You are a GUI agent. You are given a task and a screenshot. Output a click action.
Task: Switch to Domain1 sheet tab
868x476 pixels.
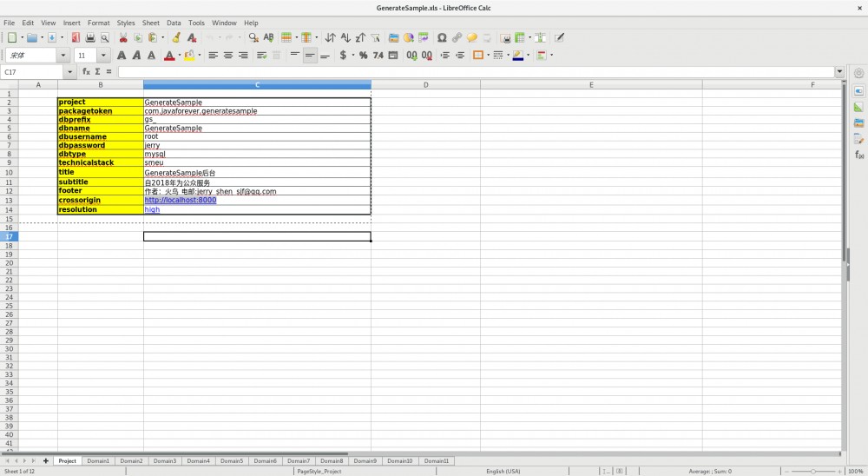[x=98, y=460]
